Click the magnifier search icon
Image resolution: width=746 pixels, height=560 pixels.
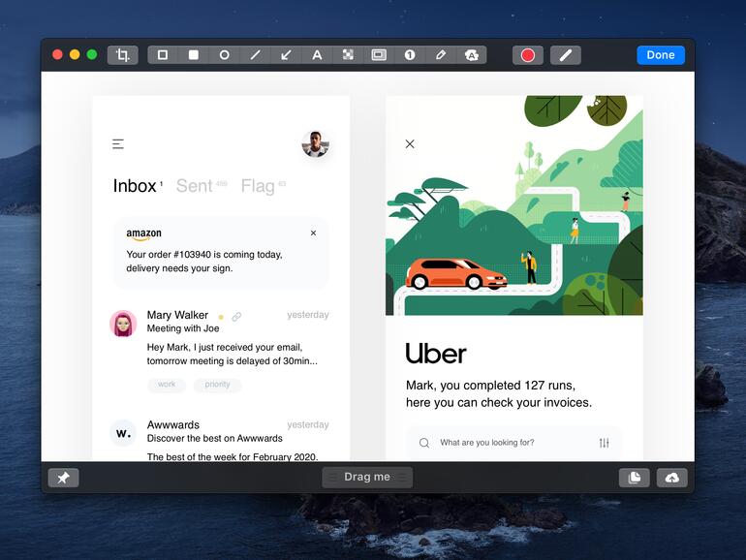424,443
